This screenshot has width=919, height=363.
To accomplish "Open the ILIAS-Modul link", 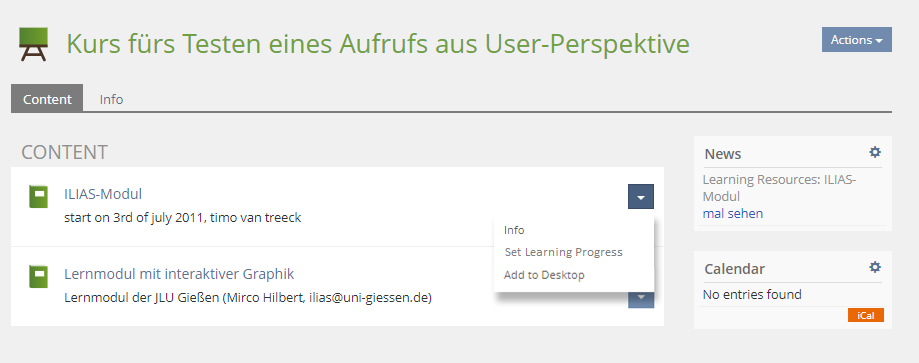I will [103, 194].
